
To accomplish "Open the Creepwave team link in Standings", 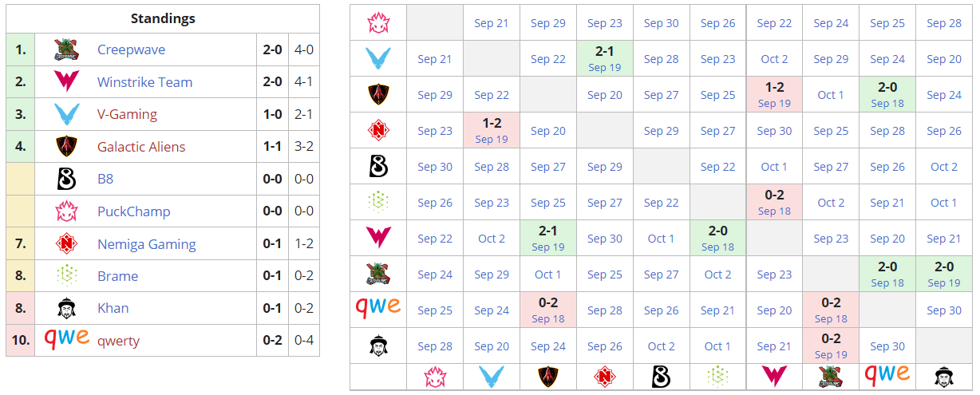I will pos(131,49).
